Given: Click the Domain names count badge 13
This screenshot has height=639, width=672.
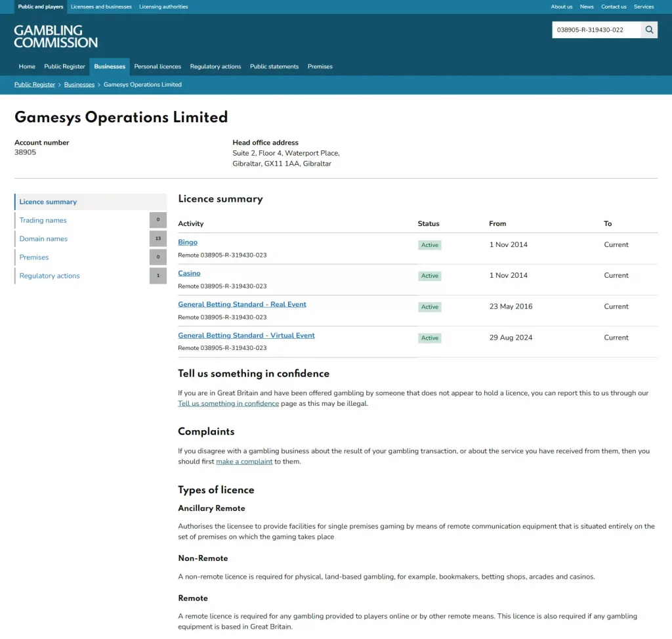Looking at the screenshot, I should [158, 238].
